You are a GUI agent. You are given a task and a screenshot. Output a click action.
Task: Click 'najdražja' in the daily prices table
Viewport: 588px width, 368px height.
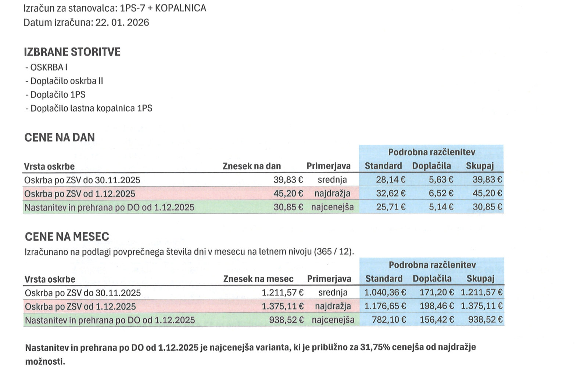point(332,193)
